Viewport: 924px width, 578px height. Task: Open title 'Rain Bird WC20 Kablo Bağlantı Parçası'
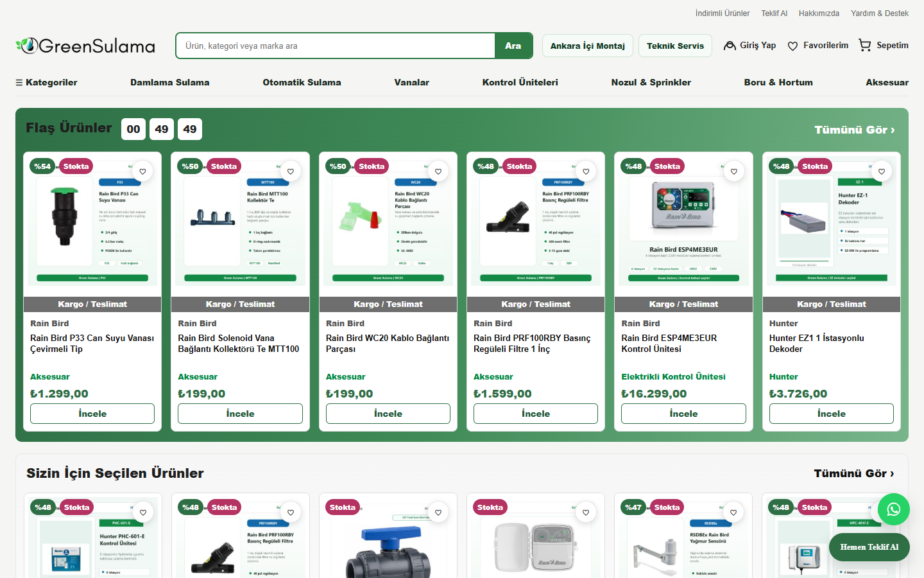tap(388, 344)
